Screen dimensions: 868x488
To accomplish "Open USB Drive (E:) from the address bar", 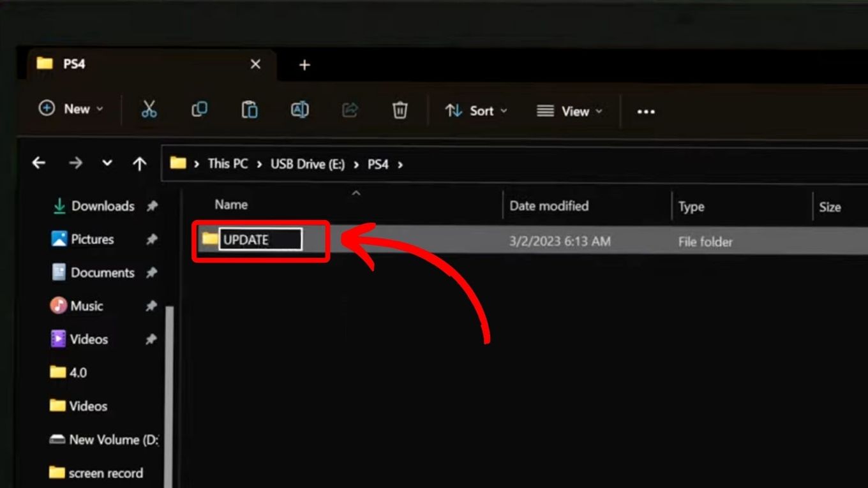I will pos(306,163).
